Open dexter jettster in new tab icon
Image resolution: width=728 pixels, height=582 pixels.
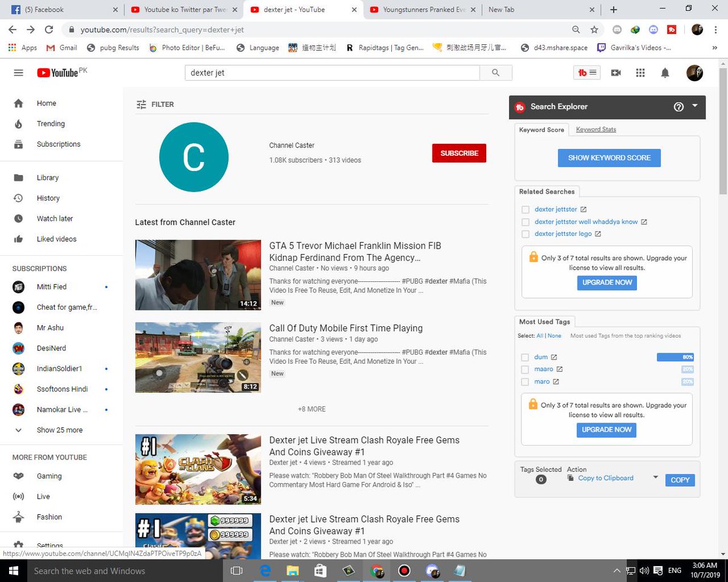tap(584, 210)
